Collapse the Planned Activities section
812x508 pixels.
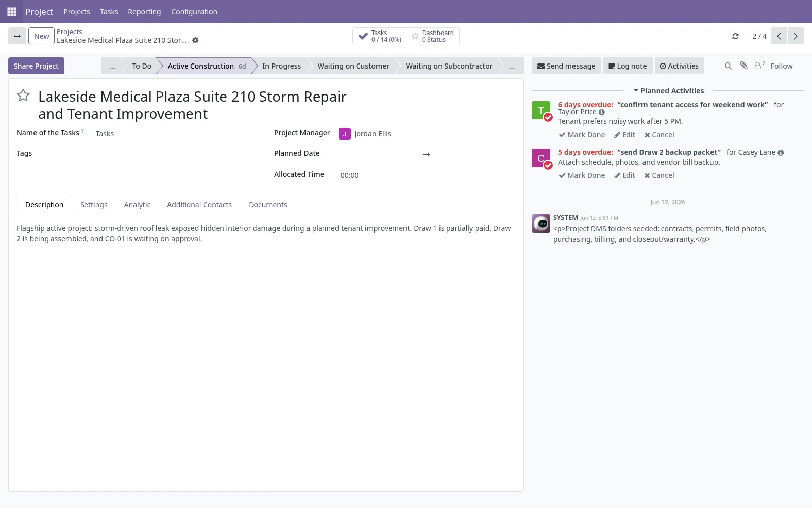click(x=668, y=91)
